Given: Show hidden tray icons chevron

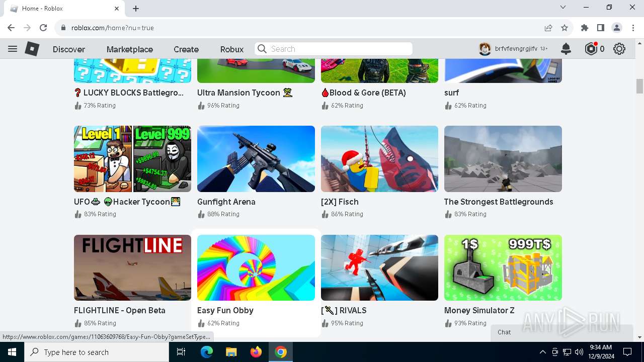Looking at the screenshot, I should [x=542, y=352].
